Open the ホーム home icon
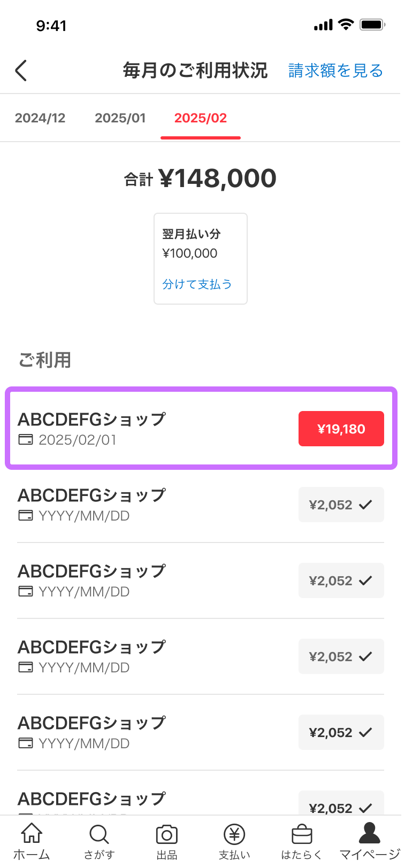The width and height of the screenshot is (405, 868). (x=32, y=833)
